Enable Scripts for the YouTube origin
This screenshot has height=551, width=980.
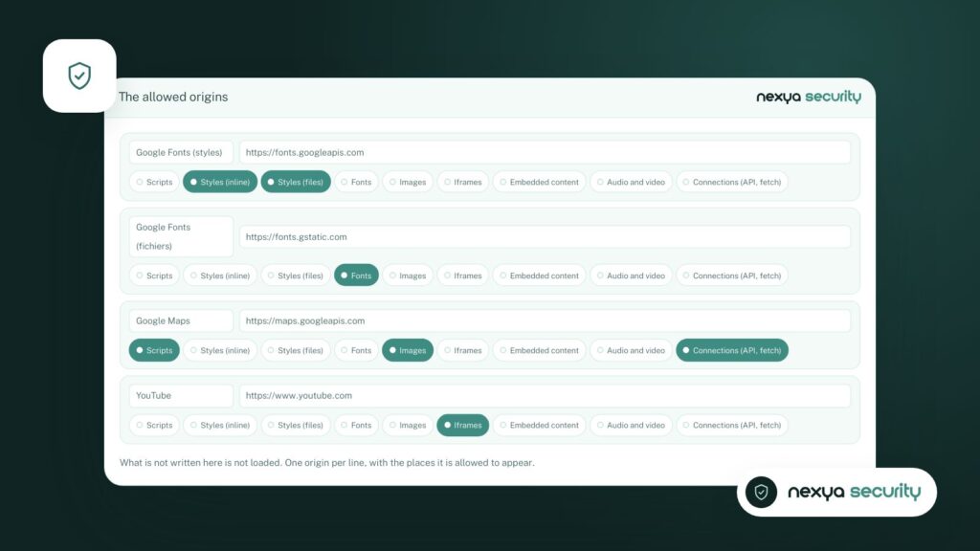tap(154, 426)
